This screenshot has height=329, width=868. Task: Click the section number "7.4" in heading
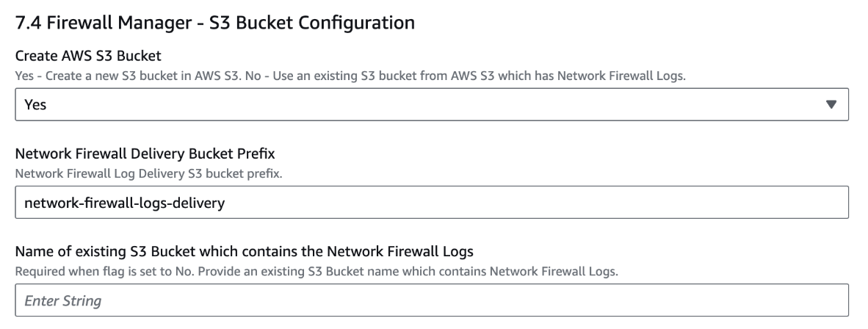31,23
